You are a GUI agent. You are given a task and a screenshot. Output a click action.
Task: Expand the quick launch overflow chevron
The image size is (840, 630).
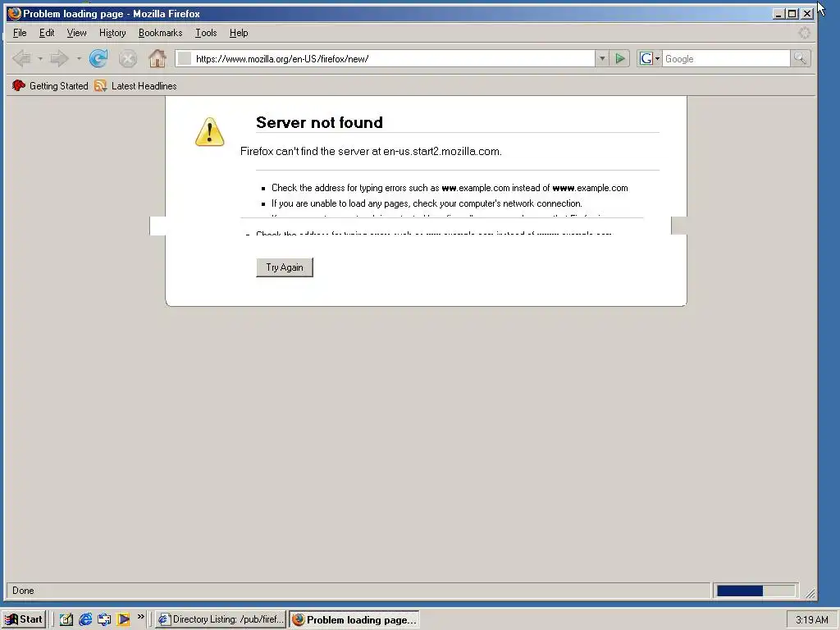pos(141,617)
